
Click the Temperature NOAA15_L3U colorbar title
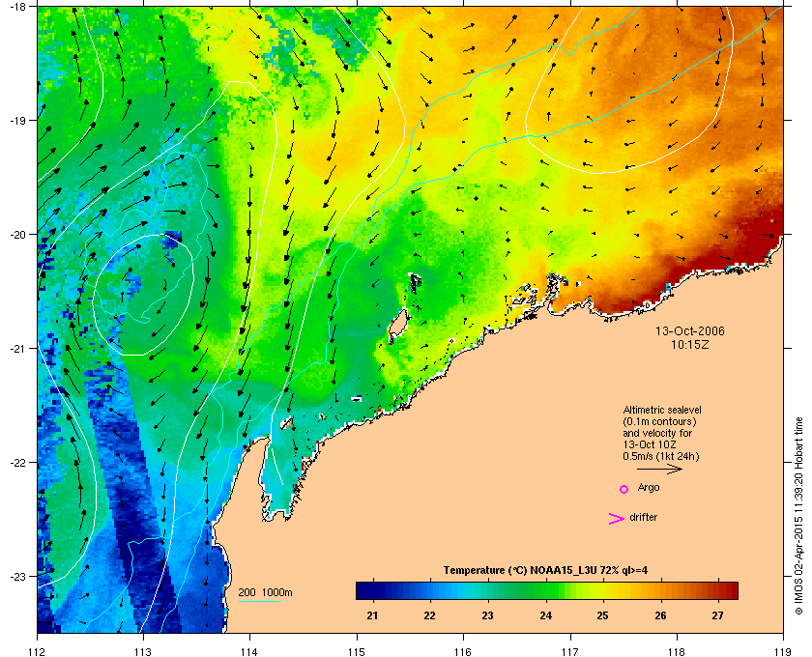click(545, 571)
